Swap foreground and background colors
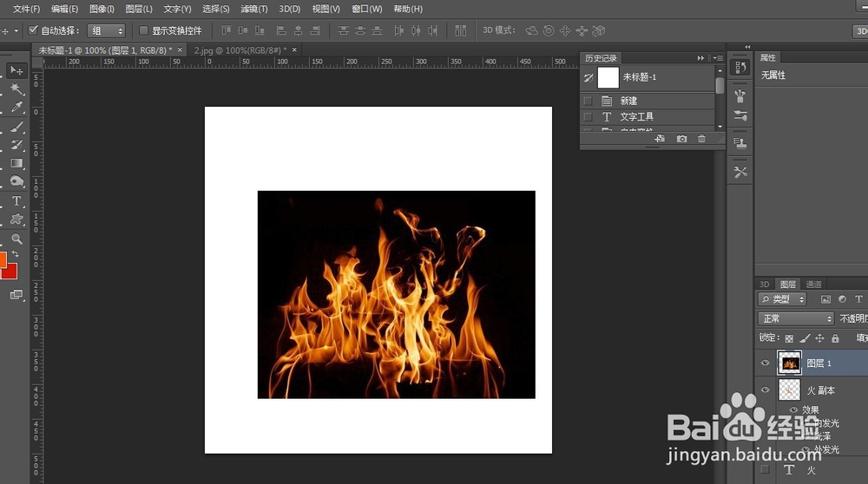This screenshot has height=484, width=868. 16,254
